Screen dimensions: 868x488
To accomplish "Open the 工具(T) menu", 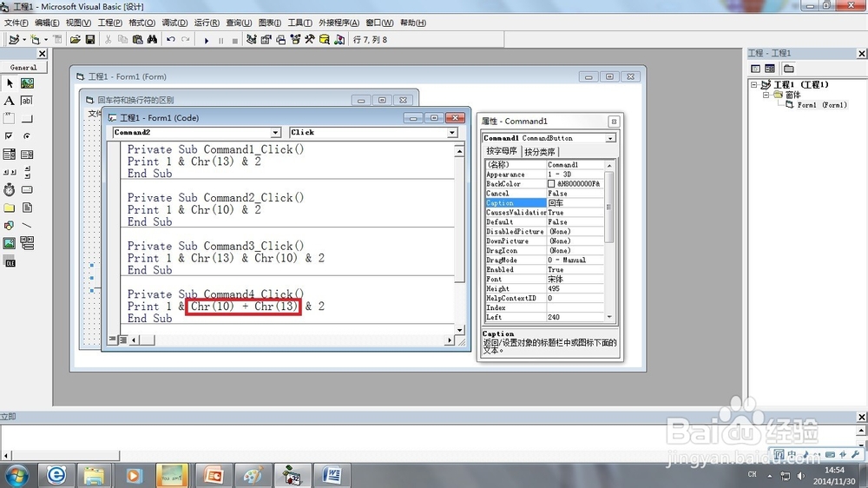I will [x=299, y=23].
